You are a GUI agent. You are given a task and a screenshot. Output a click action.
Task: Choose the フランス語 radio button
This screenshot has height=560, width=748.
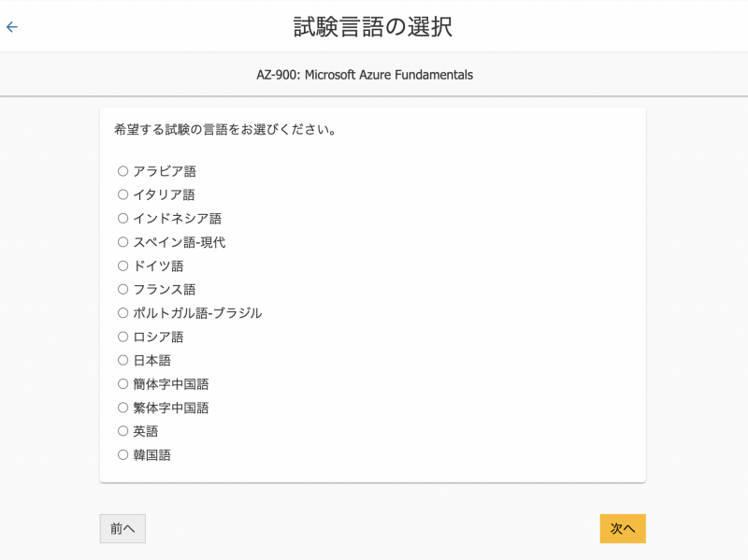122,289
